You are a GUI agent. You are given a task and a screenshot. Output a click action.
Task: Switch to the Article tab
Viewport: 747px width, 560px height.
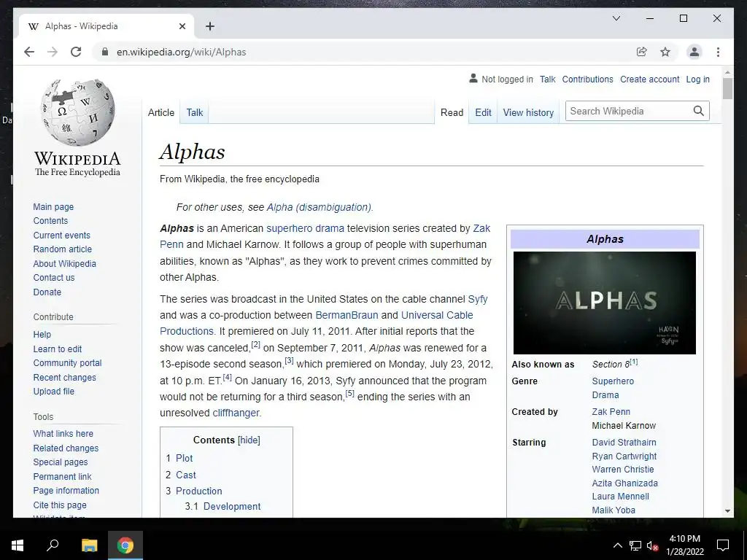coord(161,112)
